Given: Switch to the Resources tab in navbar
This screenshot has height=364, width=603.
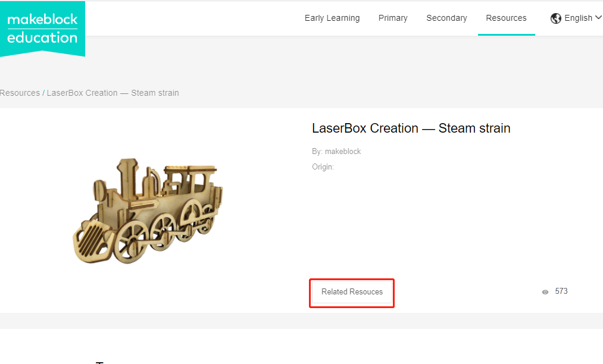Looking at the screenshot, I should coord(506,18).
